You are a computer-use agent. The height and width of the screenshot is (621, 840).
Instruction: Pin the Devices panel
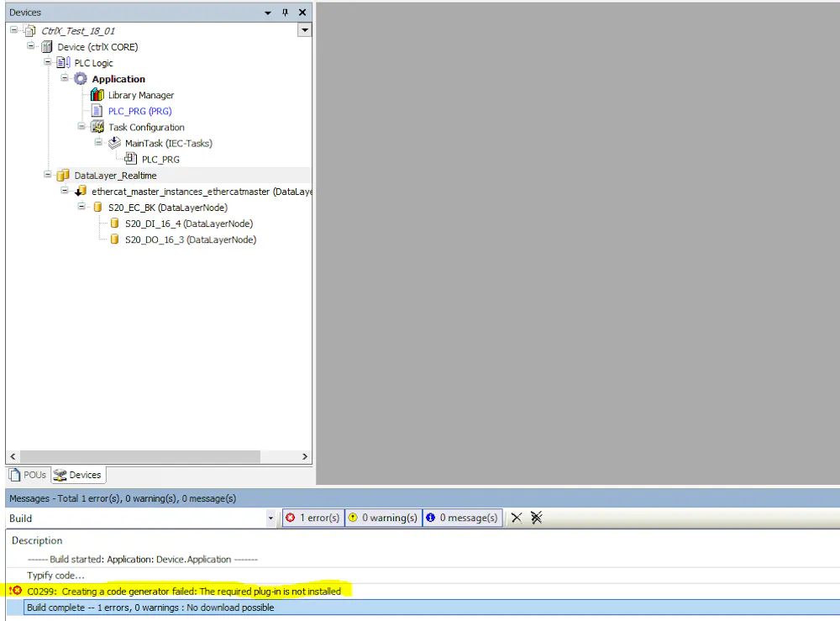tap(285, 13)
